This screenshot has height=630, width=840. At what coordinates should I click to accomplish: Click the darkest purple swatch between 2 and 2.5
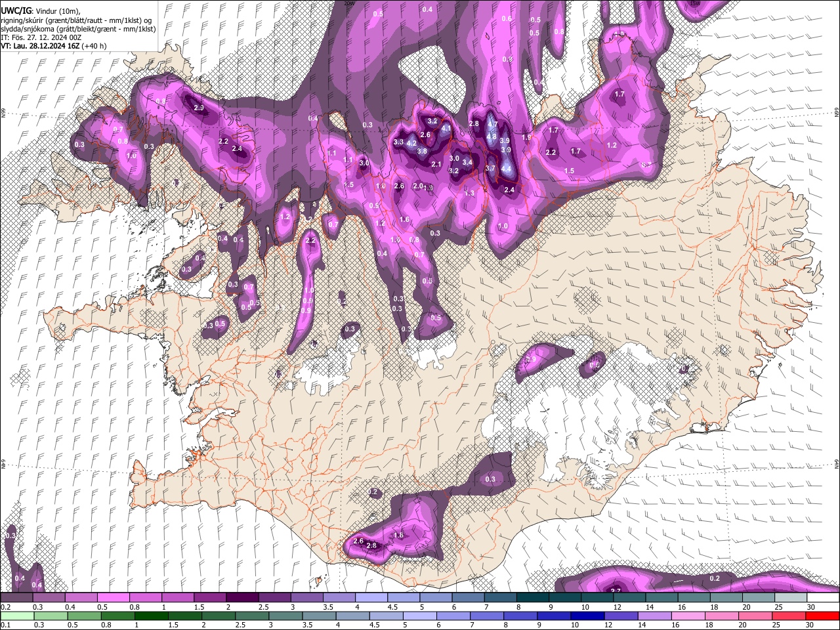point(242,597)
